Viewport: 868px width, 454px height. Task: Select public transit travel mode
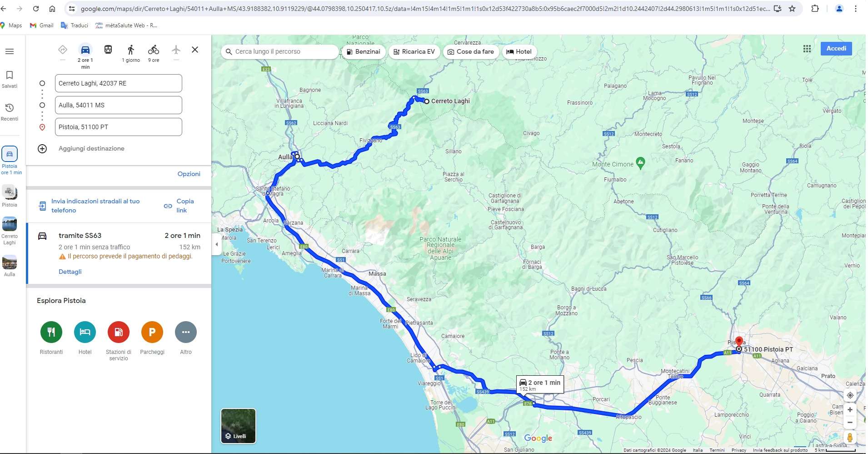click(x=108, y=50)
